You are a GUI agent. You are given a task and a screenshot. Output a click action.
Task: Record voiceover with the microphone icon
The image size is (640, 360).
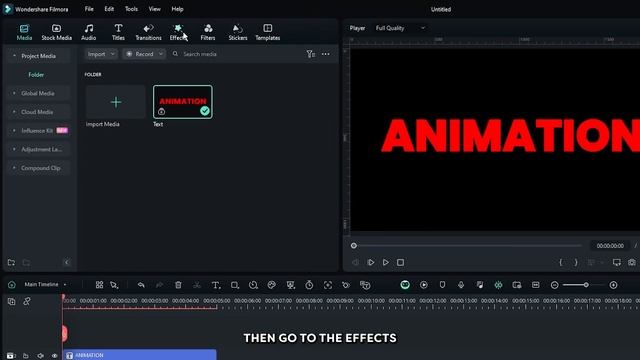coord(461,285)
